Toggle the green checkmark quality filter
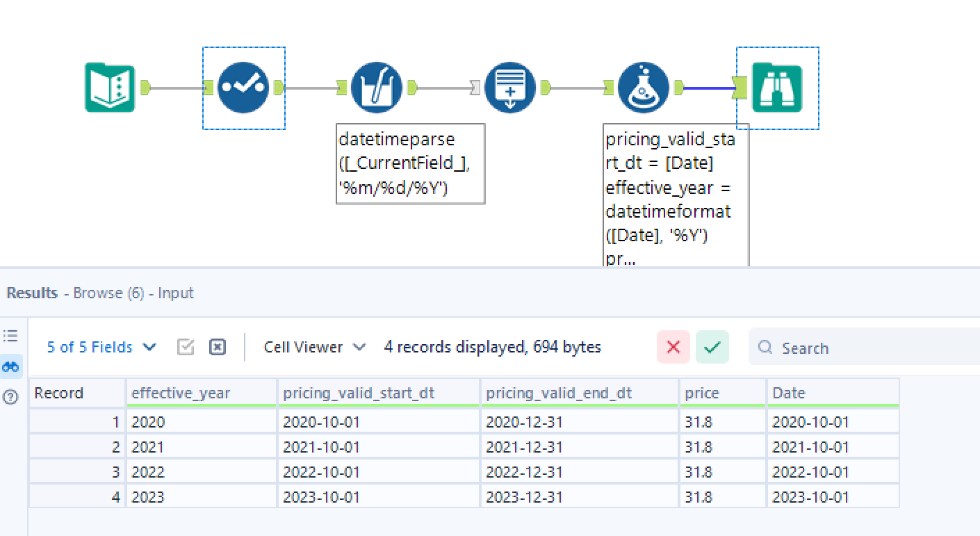This screenshot has width=980, height=536. [x=712, y=347]
